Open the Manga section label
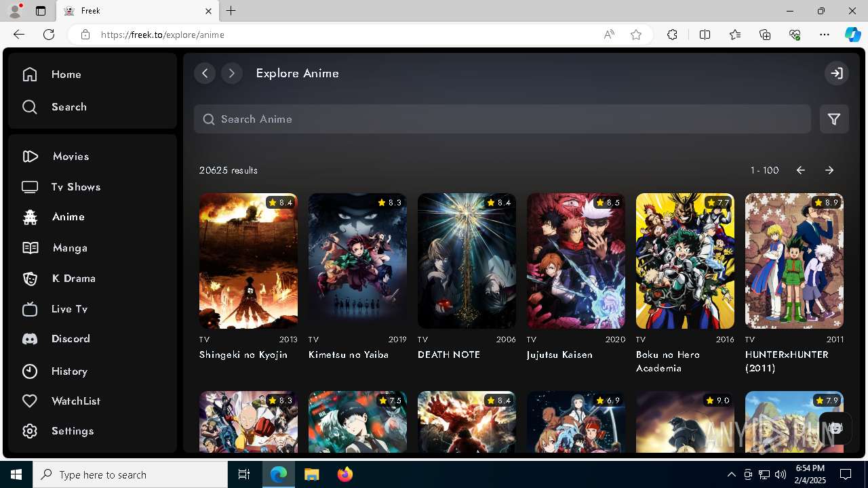The width and height of the screenshot is (868, 488). click(x=70, y=248)
